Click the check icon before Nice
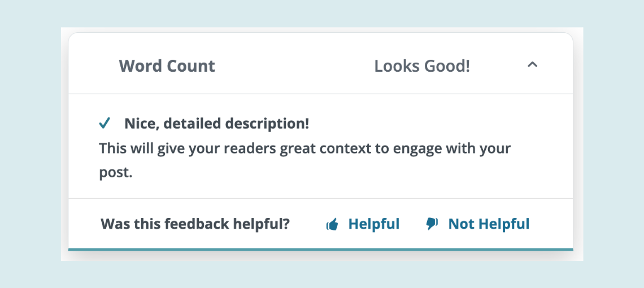Screen dimensions: 644x288 105,123
